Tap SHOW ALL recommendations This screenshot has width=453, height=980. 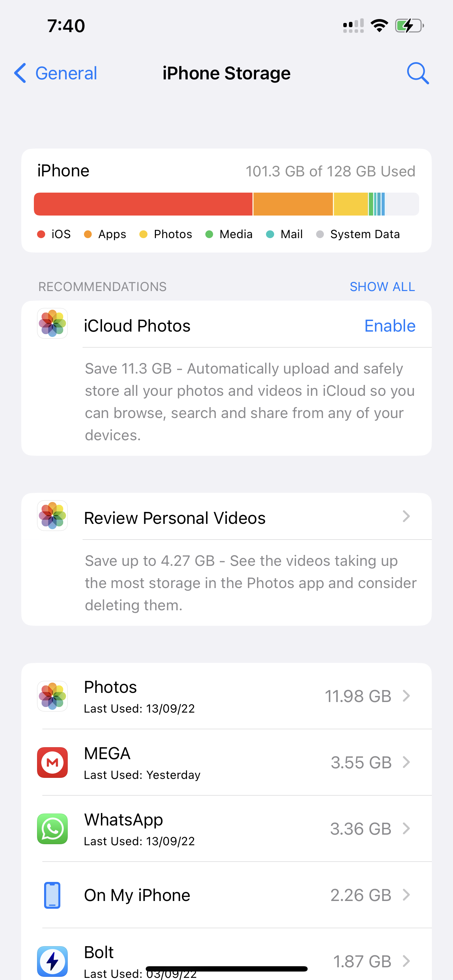click(382, 286)
